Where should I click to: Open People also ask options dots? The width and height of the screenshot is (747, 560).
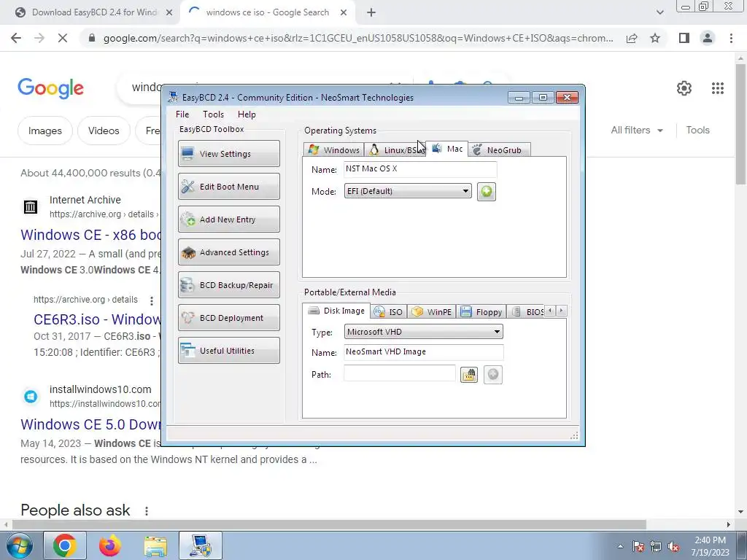(x=146, y=511)
